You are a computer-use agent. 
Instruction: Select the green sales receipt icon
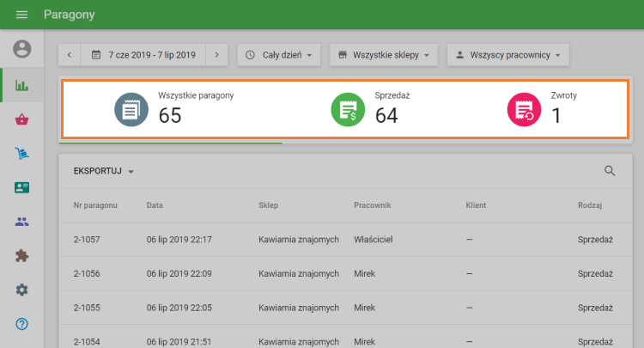coord(348,110)
